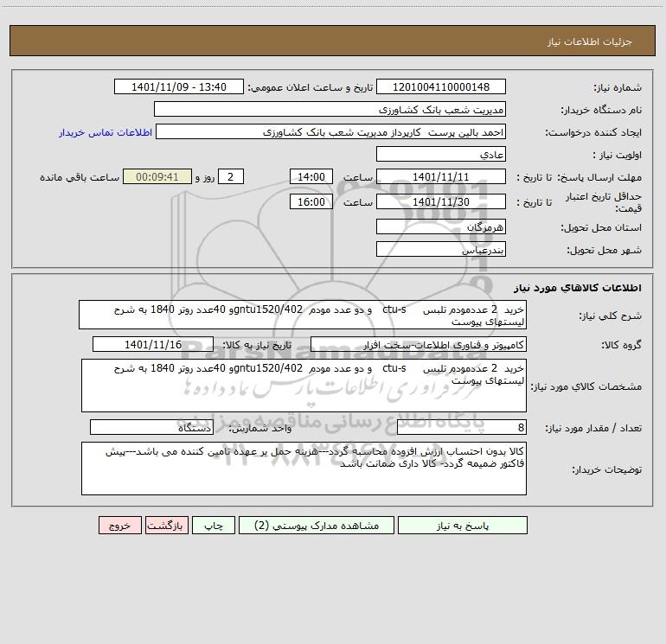Click the توضیحات خریدار notes box
The image size is (666, 644).
click(304, 469)
